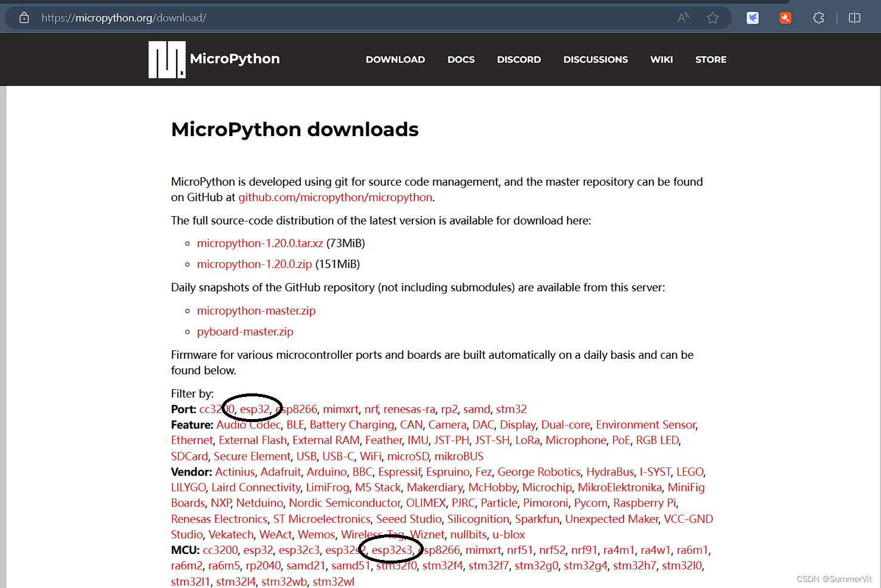Switch to the DOCS navigation item

(461, 59)
